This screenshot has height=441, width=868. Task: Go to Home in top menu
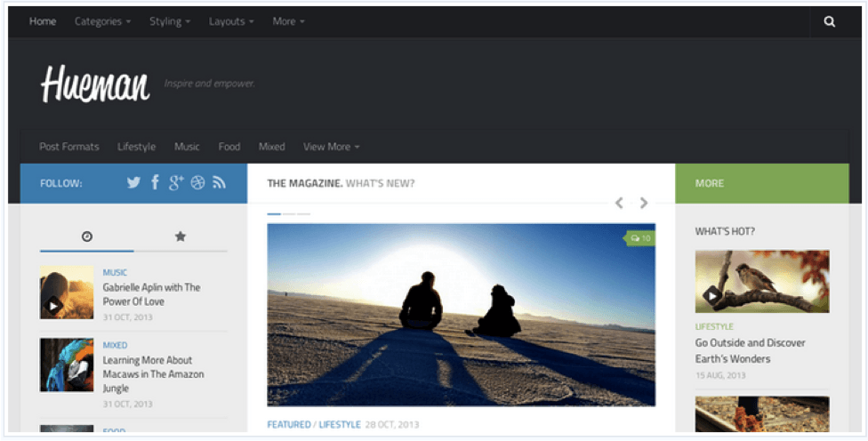pyautogui.click(x=43, y=21)
